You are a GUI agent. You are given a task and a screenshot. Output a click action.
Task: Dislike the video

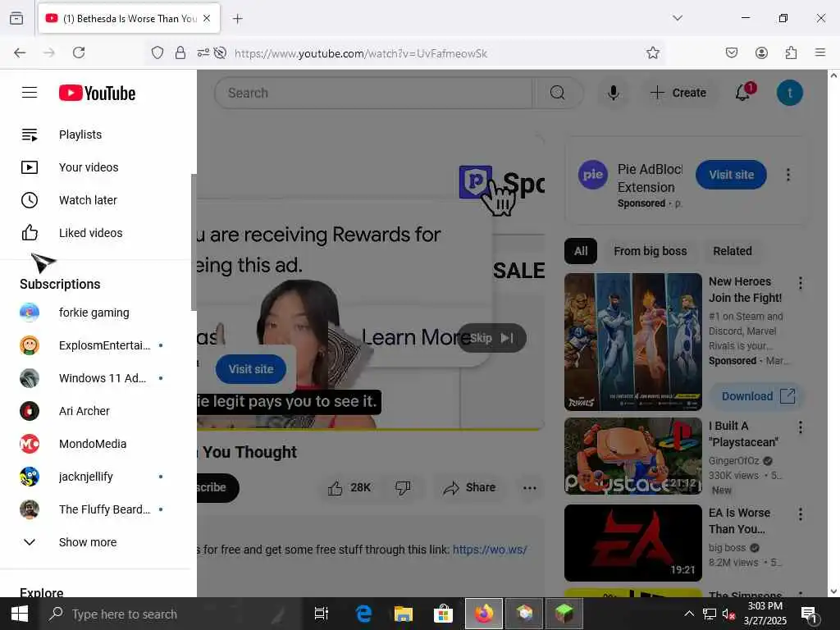coord(403,487)
